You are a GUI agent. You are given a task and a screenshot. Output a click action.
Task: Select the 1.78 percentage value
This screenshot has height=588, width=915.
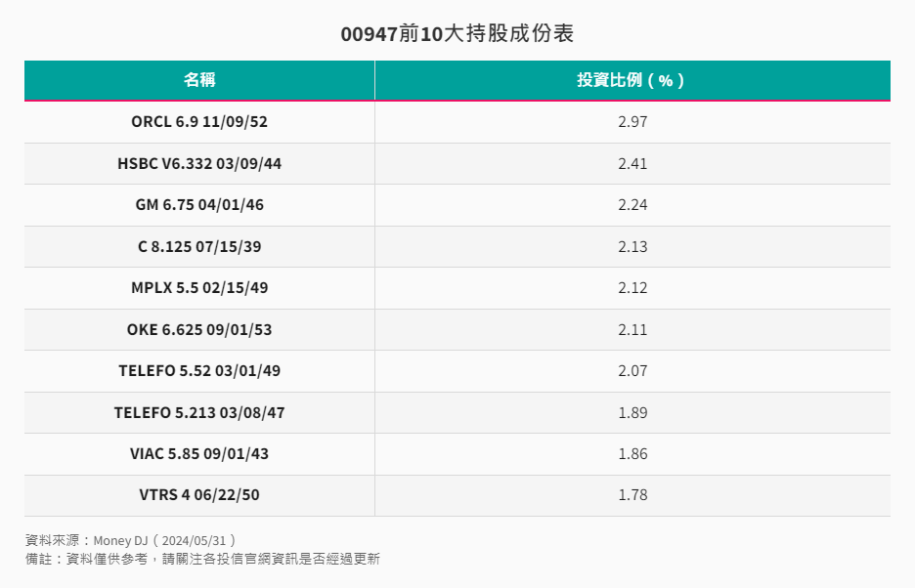click(x=632, y=495)
